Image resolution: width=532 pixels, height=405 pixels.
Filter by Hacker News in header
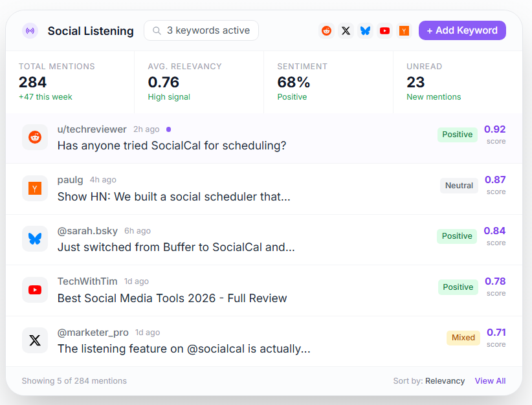[x=404, y=31]
